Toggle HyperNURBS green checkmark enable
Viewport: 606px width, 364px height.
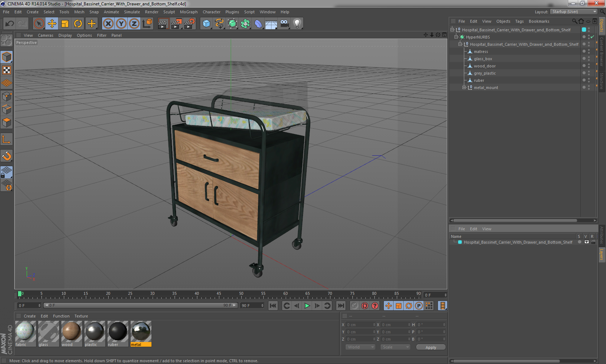[x=592, y=37]
